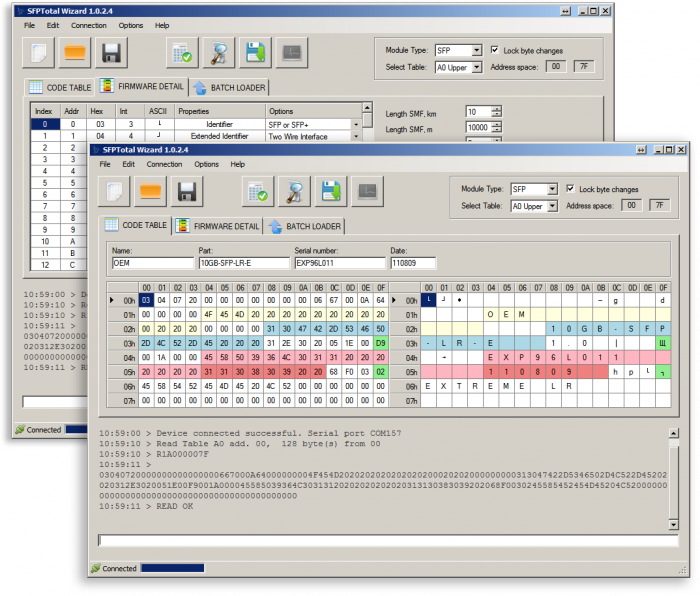
Task: Click the Extended Identifier property cell
Action: (219, 136)
